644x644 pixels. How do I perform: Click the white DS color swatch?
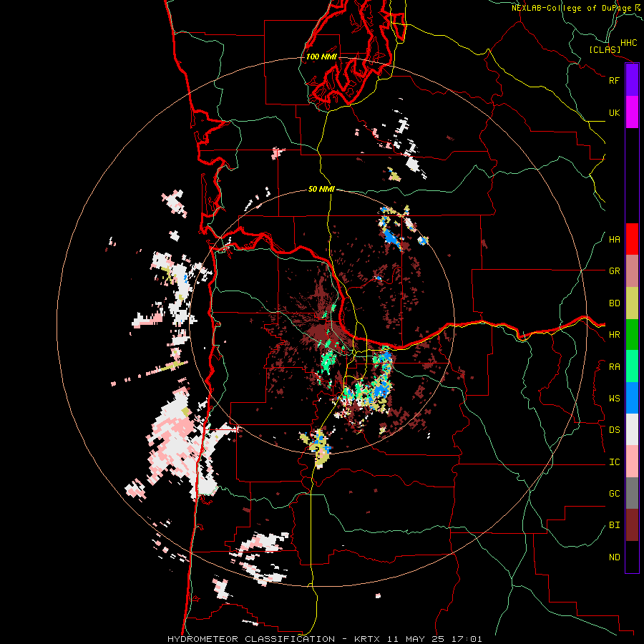[x=632, y=430]
